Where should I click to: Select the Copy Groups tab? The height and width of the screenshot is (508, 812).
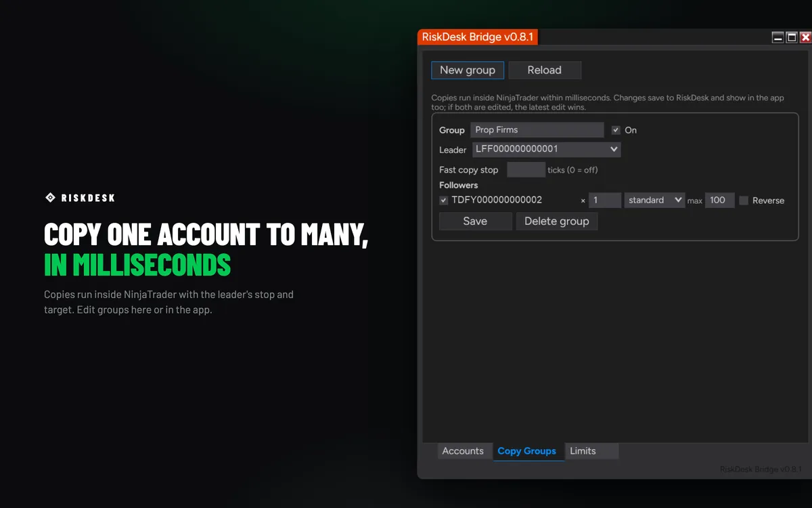tap(527, 451)
